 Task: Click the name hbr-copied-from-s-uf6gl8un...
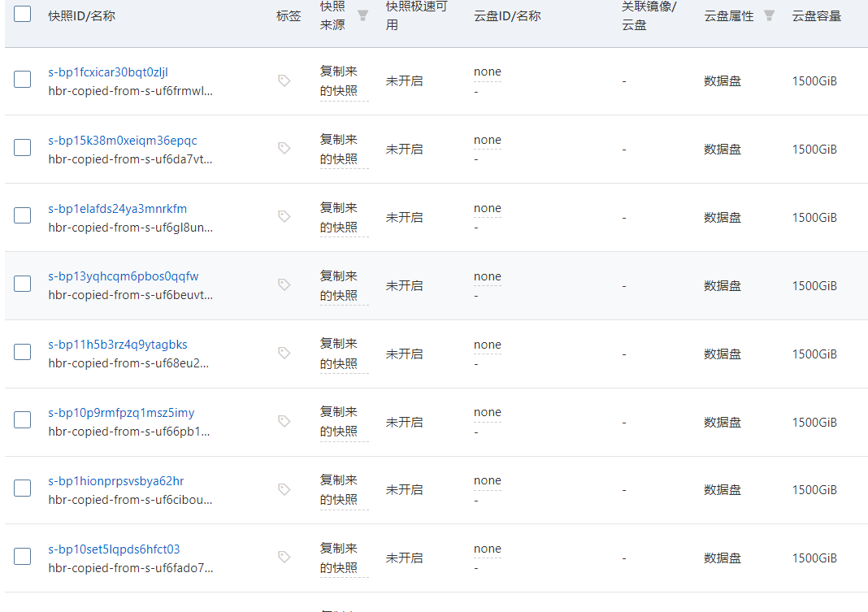point(130,228)
